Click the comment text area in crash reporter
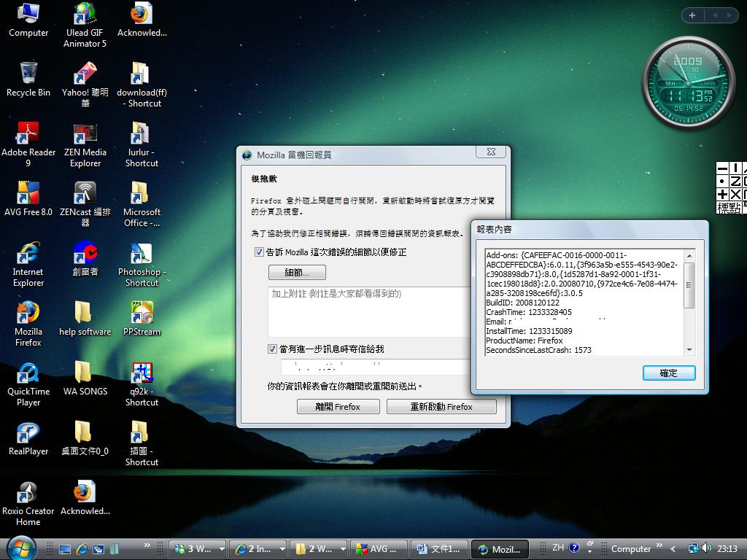Screen dimensions: 747x560 click(370, 312)
